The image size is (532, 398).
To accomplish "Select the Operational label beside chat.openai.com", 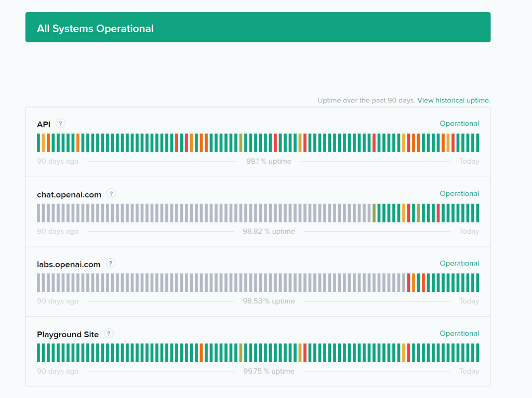I will click(459, 193).
